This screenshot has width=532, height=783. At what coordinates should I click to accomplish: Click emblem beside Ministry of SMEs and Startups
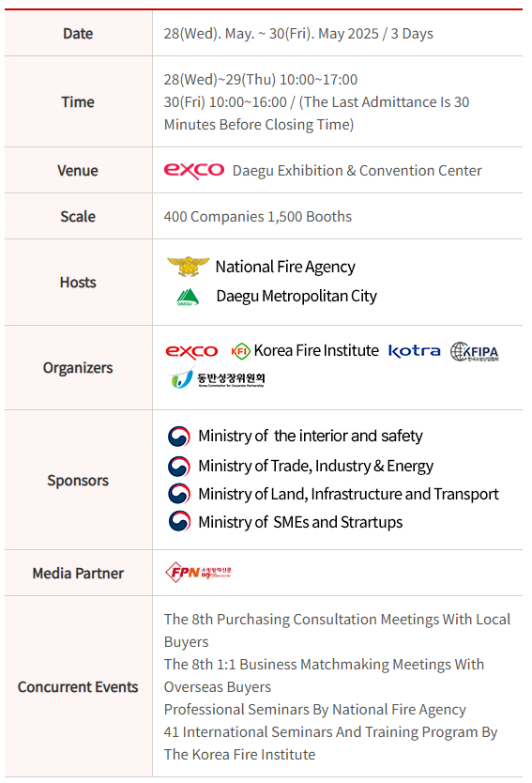(x=178, y=521)
